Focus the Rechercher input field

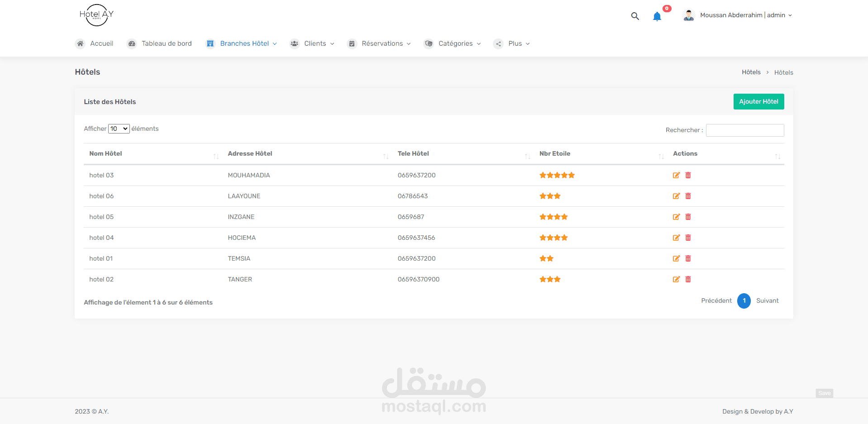tap(745, 130)
